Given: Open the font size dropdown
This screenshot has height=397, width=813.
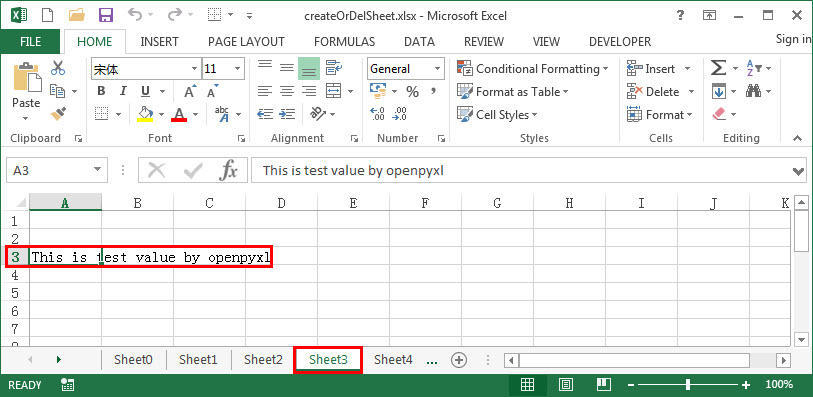Looking at the screenshot, I should (237, 68).
